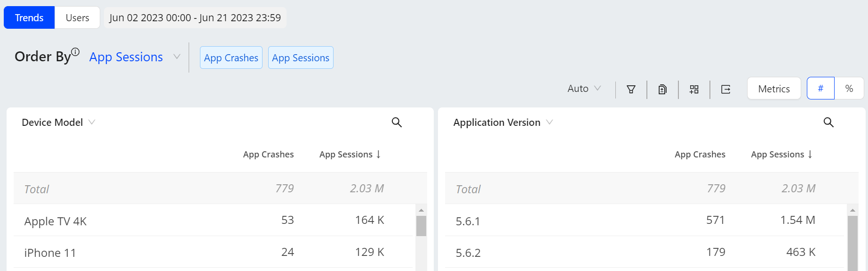Viewport: 868px width, 271px height.
Task: Search in the Device Model panel
Action: (x=397, y=122)
